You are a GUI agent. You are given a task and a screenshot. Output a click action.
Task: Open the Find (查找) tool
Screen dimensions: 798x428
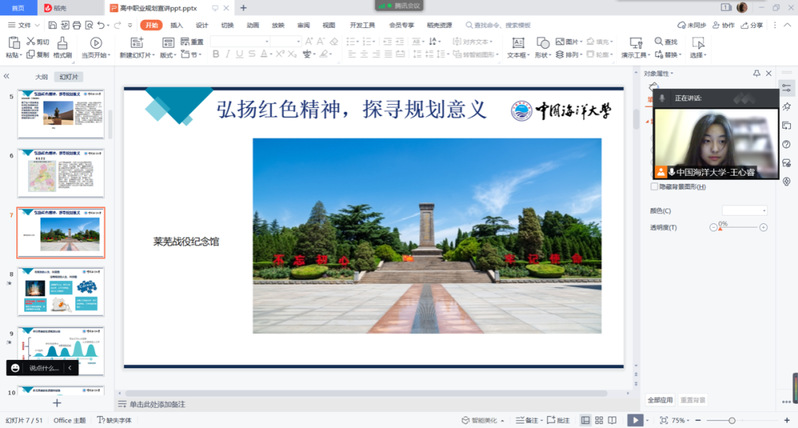666,41
